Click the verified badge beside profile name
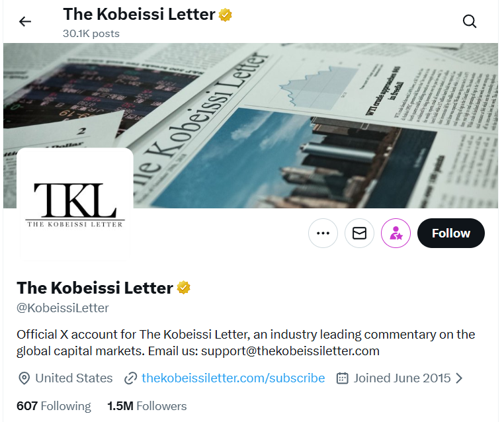504x422 pixels. (x=183, y=288)
